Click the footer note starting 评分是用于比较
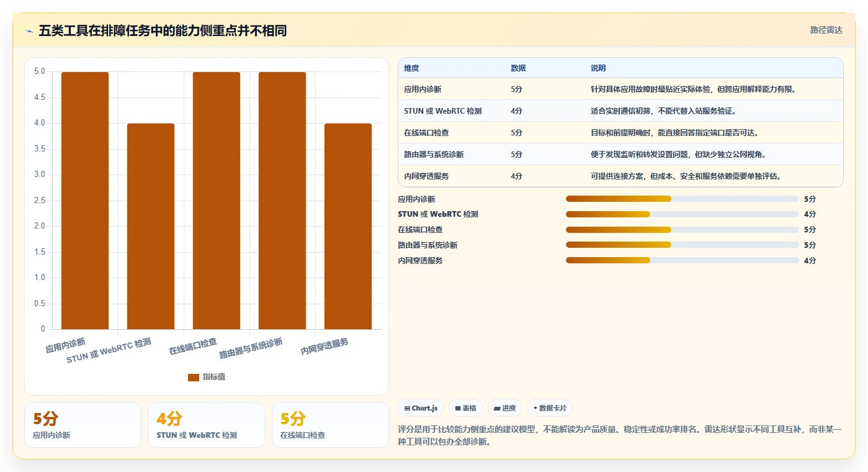This screenshot has width=868, height=472. pos(620,436)
